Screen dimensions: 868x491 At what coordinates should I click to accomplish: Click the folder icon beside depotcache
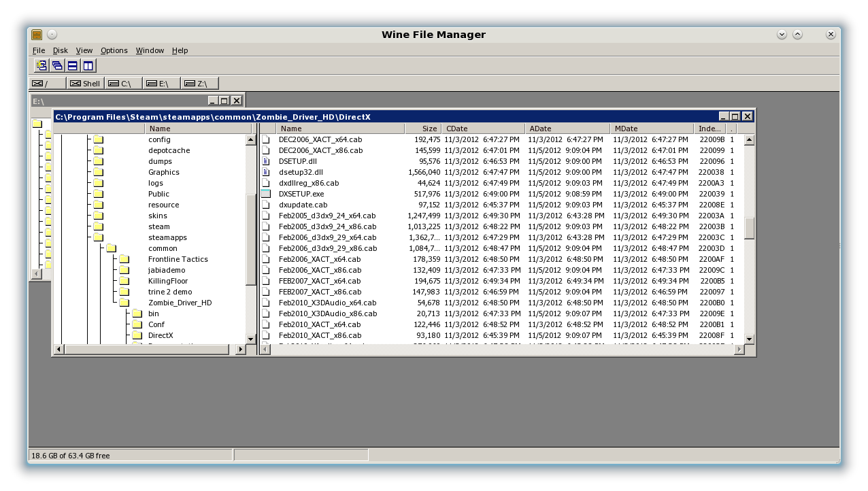[99, 150]
